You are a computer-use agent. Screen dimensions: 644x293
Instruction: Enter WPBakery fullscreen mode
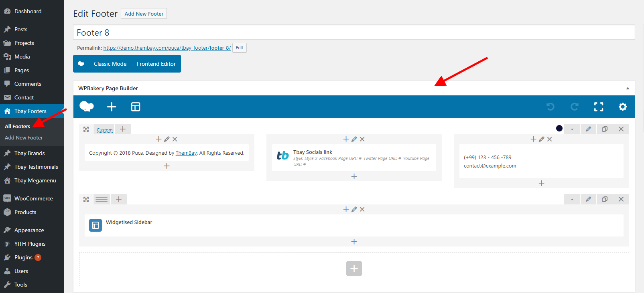[x=598, y=107]
